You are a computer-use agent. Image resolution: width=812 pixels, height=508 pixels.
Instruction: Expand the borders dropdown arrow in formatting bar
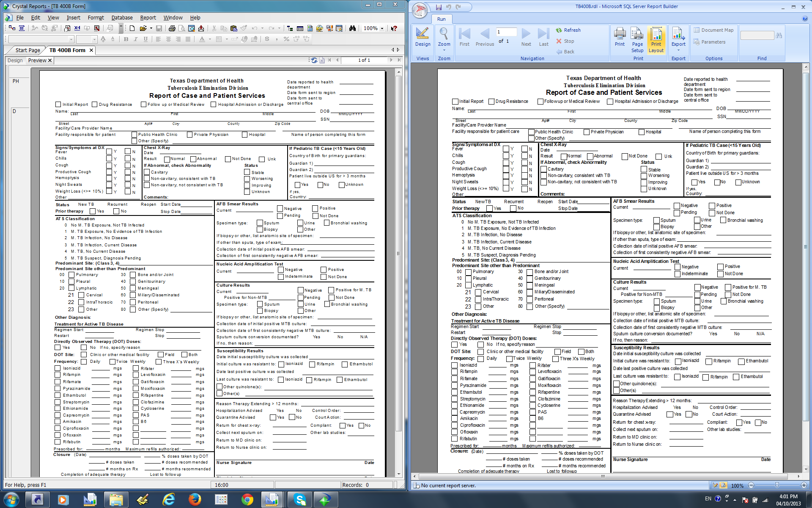(x=227, y=39)
